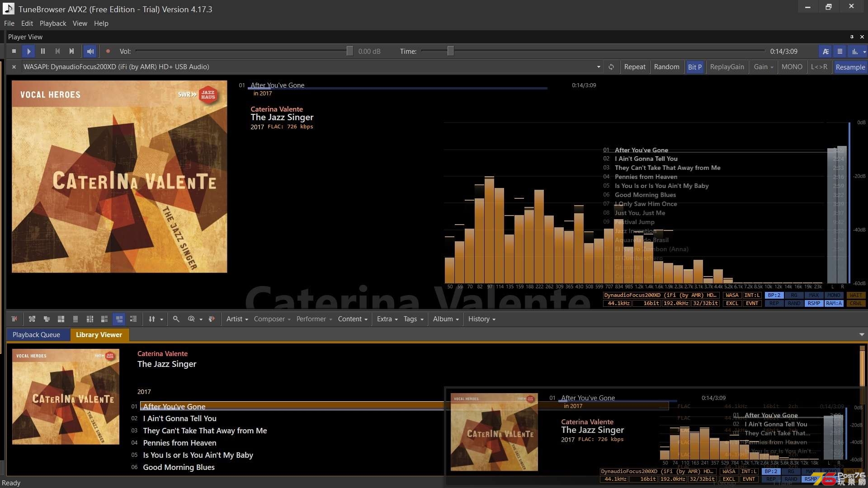Click the first library toolbar icon with red mark
The height and width of the screenshot is (488, 868).
pyautogui.click(x=14, y=319)
